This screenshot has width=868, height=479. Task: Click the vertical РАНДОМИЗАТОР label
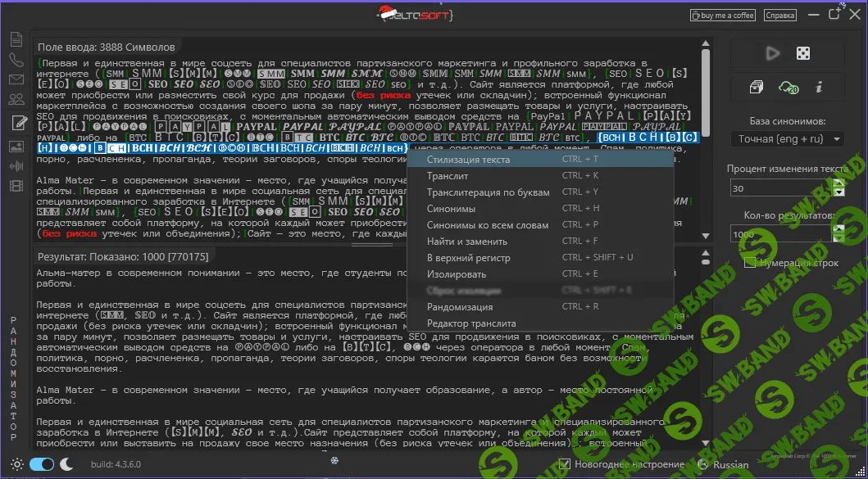[x=15, y=379]
